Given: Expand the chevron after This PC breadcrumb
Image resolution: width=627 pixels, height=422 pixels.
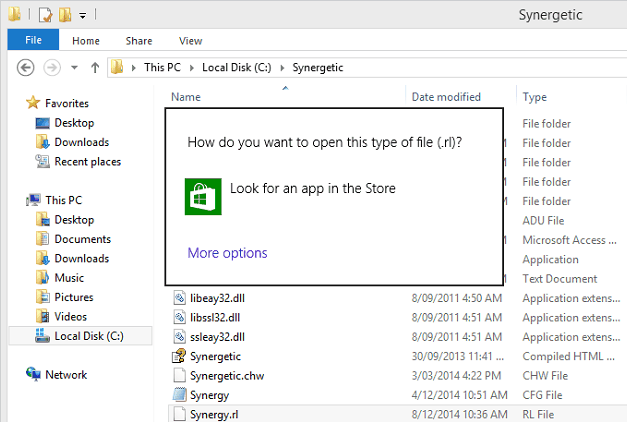Looking at the screenshot, I should [192, 68].
